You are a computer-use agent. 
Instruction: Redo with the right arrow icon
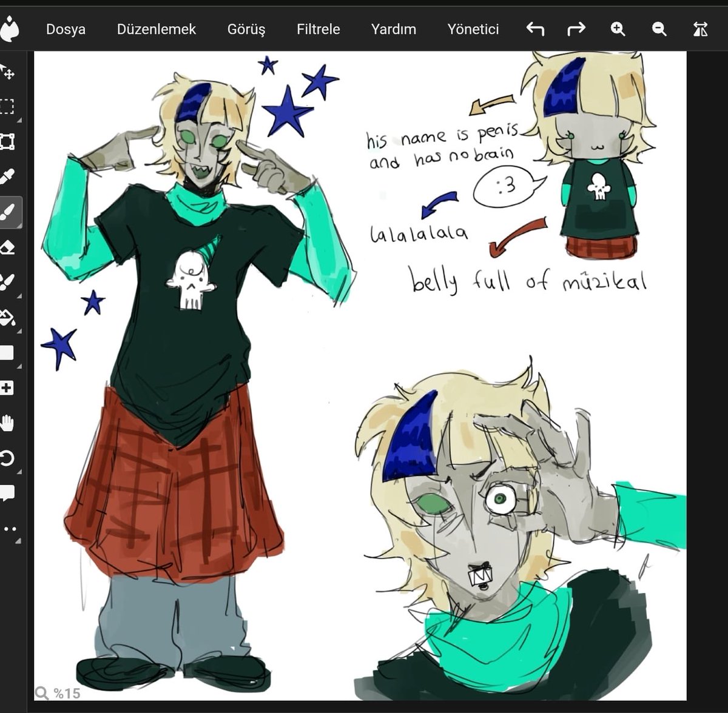576,28
